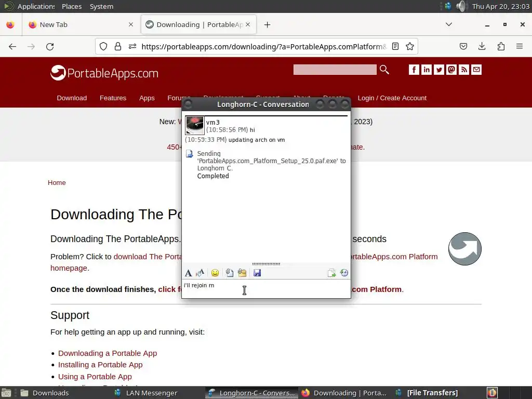Screen dimensions: 532x399
Task: Click the chat message input box
Action: (x=266, y=289)
